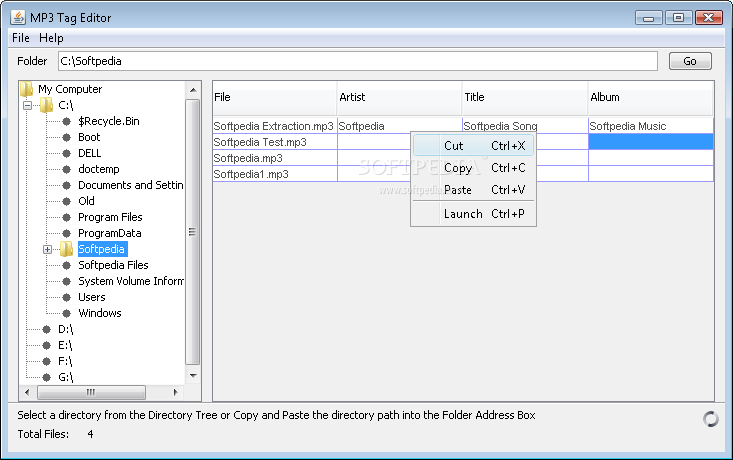
Task: Click the My Computer folder icon
Action: point(27,89)
